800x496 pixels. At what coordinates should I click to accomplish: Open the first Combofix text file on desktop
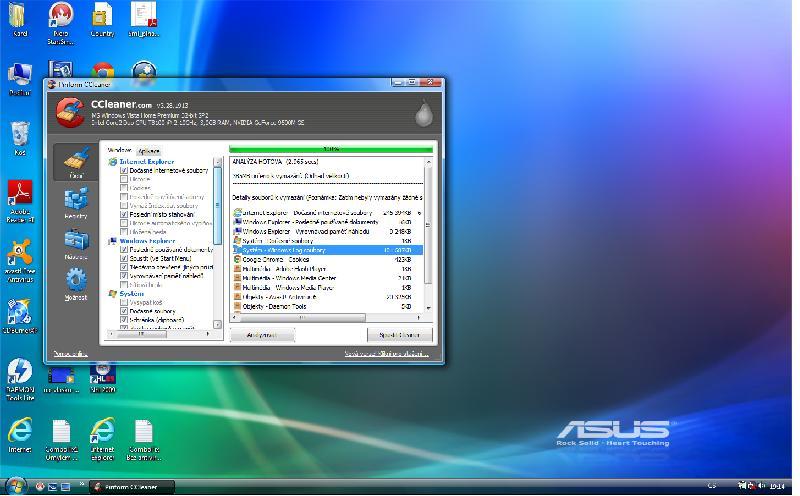pyautogui.click(x=61, y=440)
